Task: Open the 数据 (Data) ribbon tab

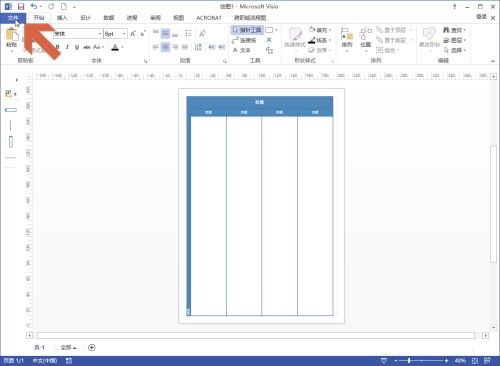Action: [x=109, y=18]
